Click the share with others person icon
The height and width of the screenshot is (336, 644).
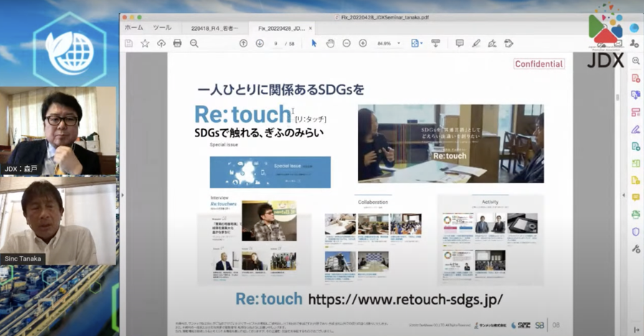(x=635, y=43)
